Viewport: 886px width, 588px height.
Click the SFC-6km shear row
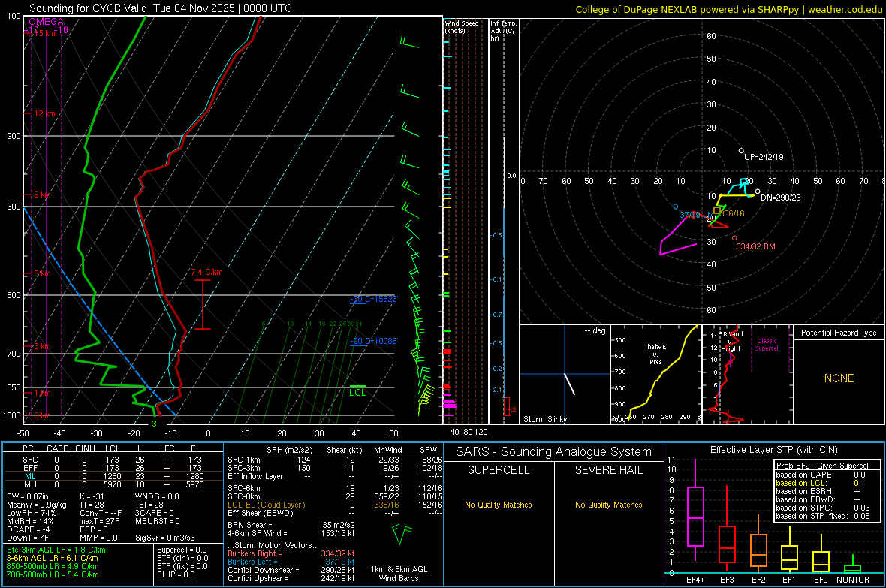[335, 488]
